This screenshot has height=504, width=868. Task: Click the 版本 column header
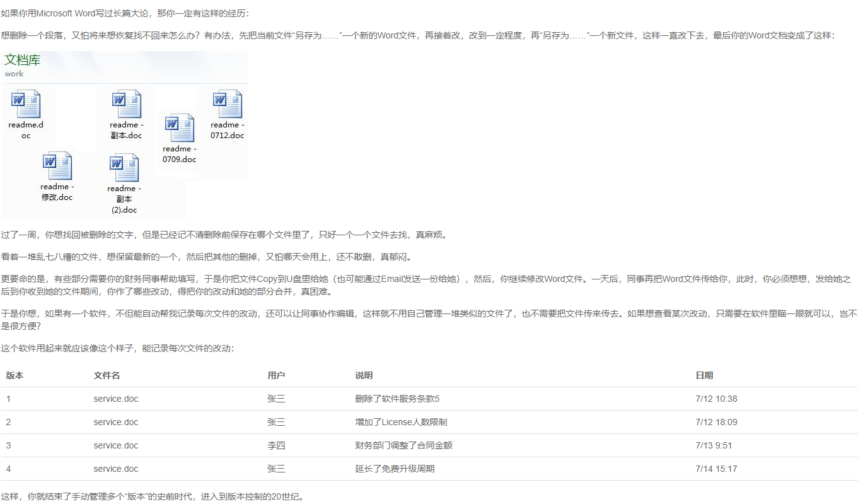[14, 375]
